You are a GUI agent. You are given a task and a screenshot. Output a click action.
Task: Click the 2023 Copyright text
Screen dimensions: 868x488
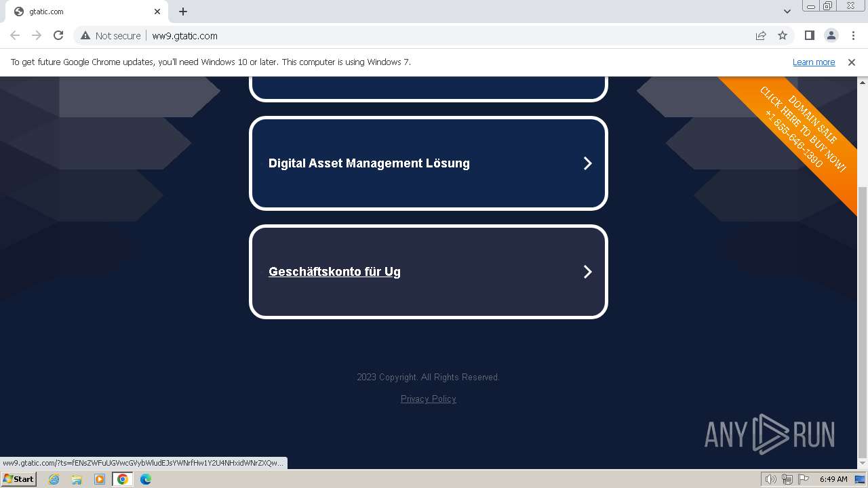(x=429, y=378)
